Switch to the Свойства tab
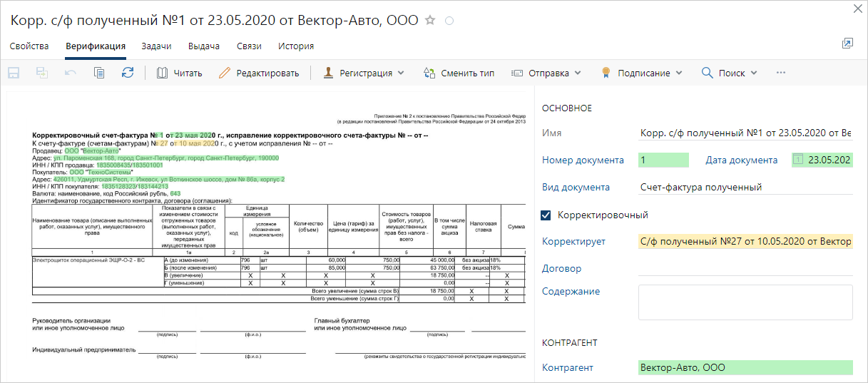The height and width of the screenshot is (383, 868). coord(29,46)
